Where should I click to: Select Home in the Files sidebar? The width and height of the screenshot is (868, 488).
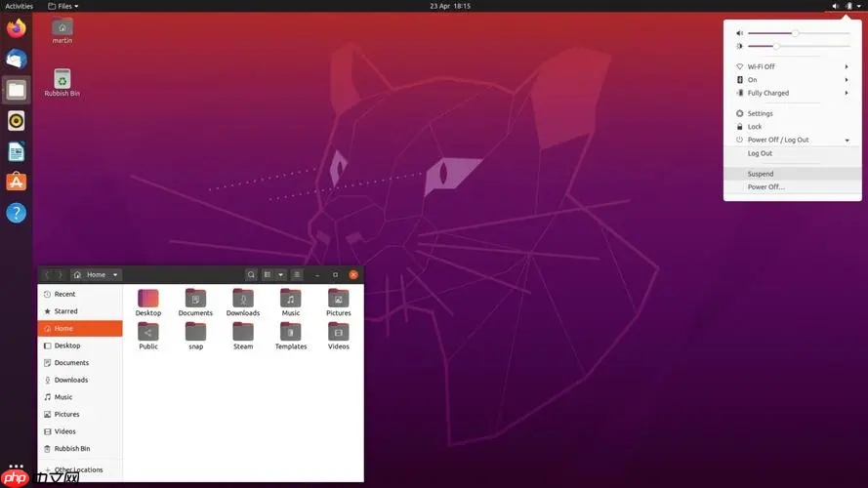pos(80,329)
